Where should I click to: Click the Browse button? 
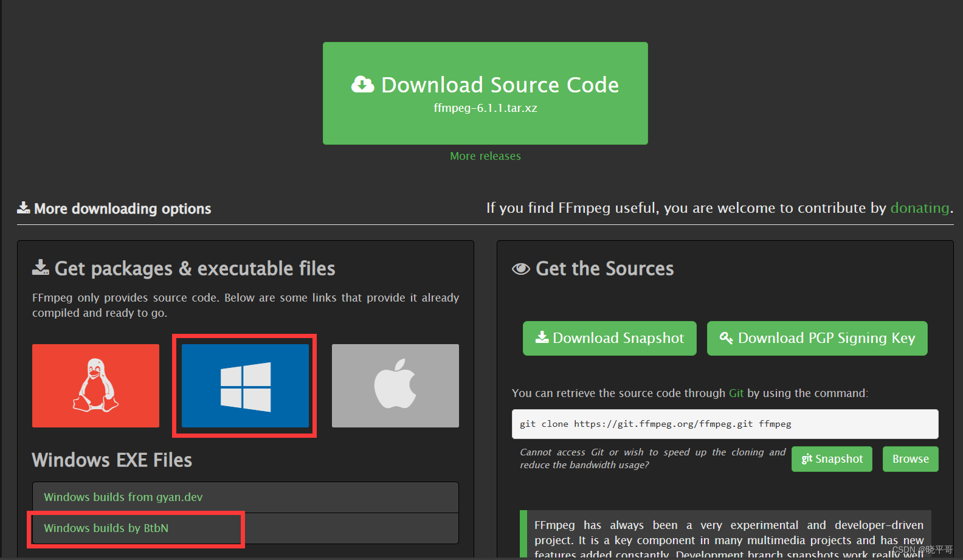click(x=911, y=459)
